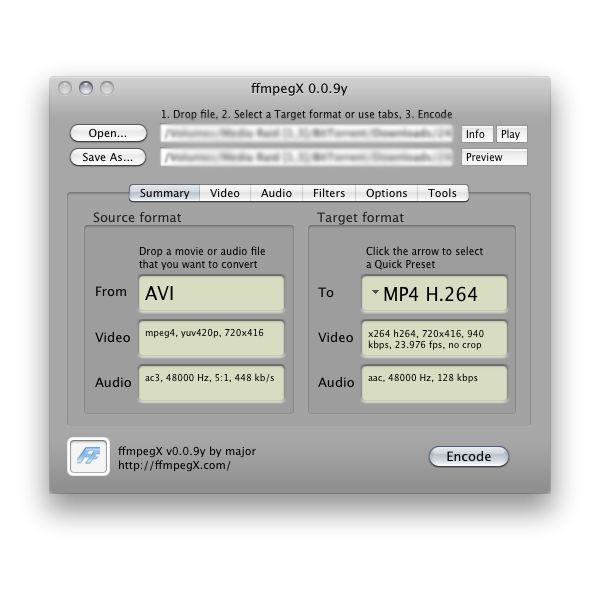Expand the Quick Preset arrow beside MP4 H.264
Viewport: 600px width, 600px height.
tap(375, 292)
